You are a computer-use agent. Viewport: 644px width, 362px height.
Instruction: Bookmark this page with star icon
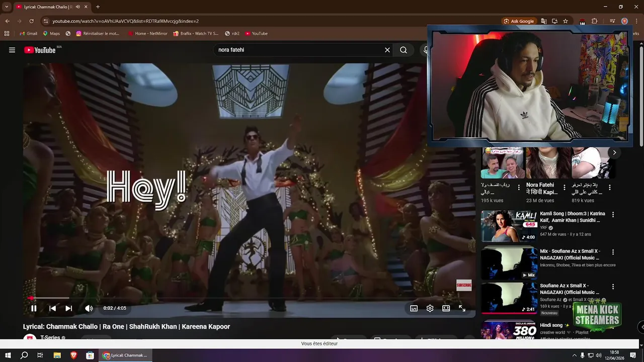click(x=566, y=21)
